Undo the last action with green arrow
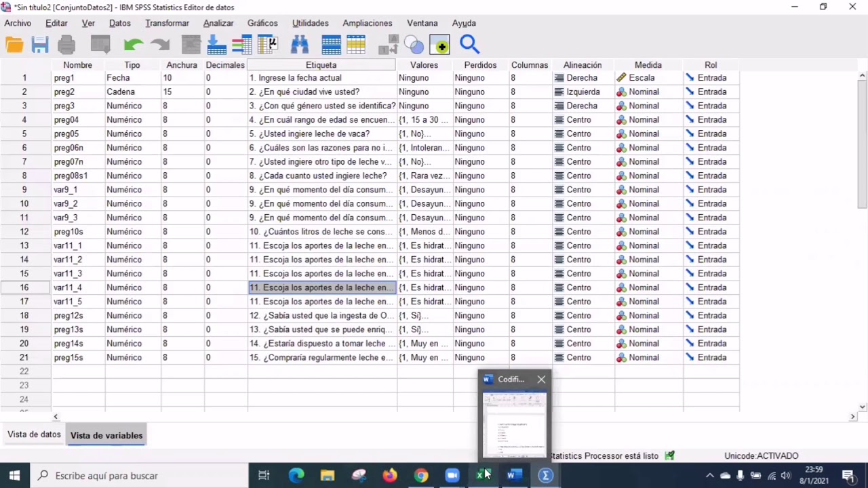 (134, 45)
